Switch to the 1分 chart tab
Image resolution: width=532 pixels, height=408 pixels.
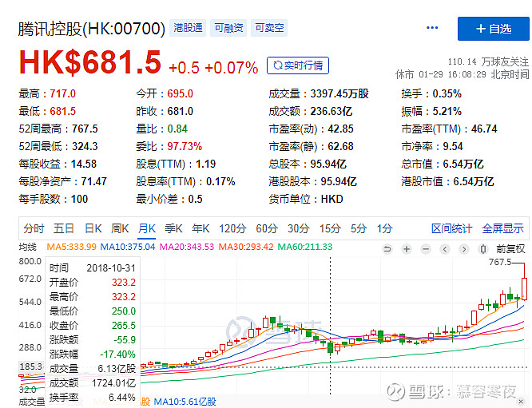click(385, 228)
